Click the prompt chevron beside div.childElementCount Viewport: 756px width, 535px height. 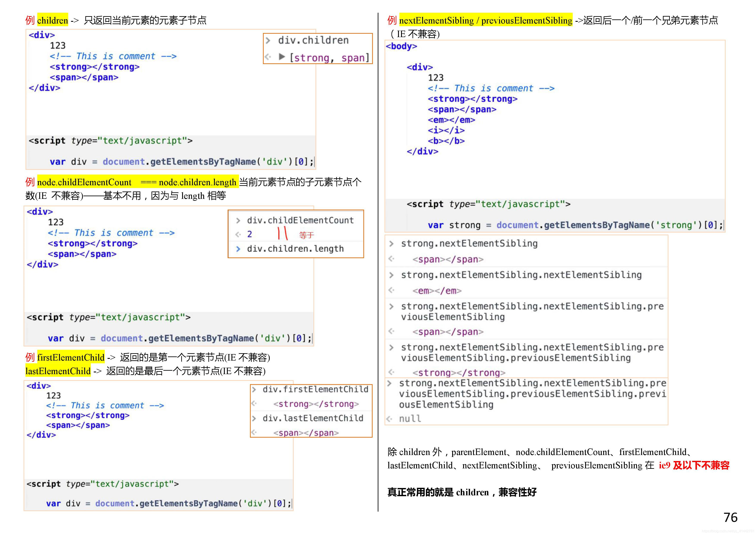click(238, 220)
